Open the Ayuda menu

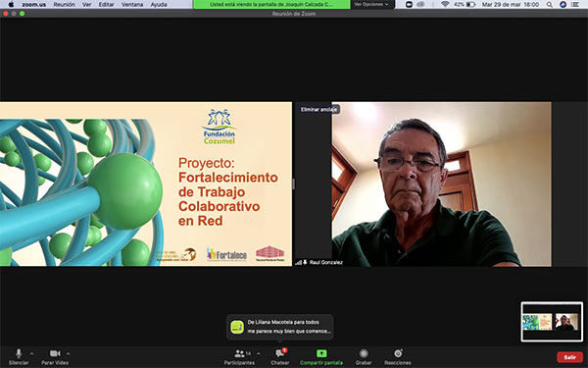[x=159, y=5]
